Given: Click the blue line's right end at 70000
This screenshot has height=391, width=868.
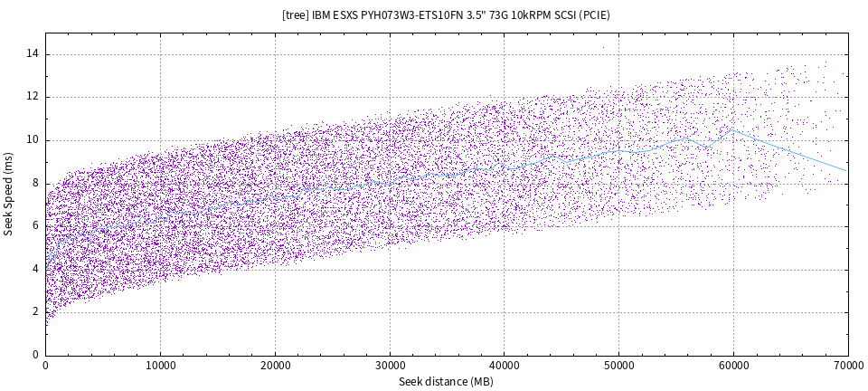Looking at the screenshot, I should 846,170.
